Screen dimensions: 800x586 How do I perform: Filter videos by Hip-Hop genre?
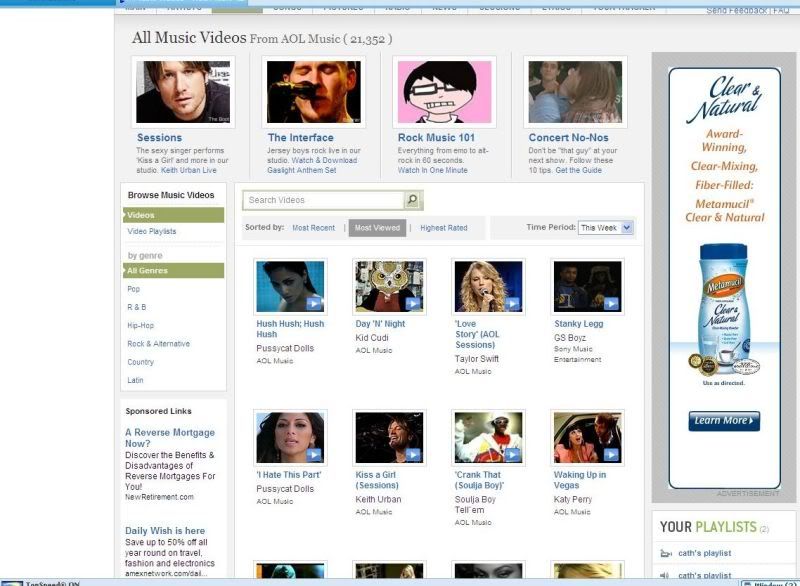coord(140,325)
